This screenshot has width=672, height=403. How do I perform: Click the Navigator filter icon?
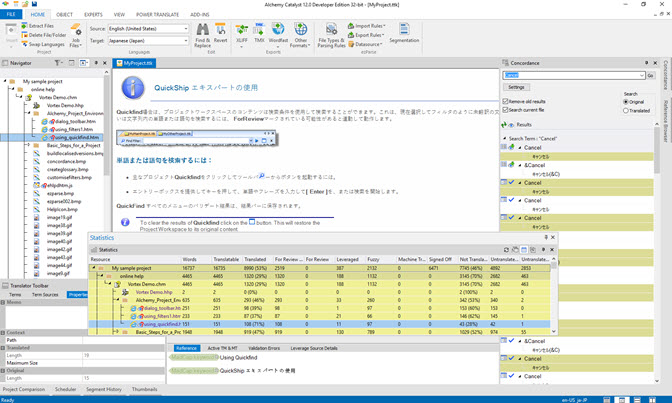click(58, 63)
